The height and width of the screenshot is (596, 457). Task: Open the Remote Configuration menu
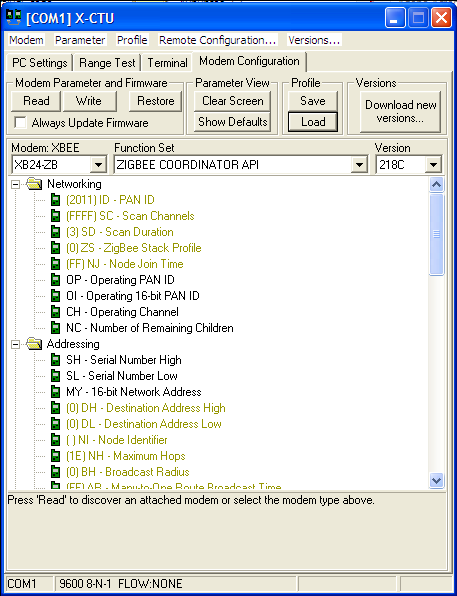coord(217,40)
